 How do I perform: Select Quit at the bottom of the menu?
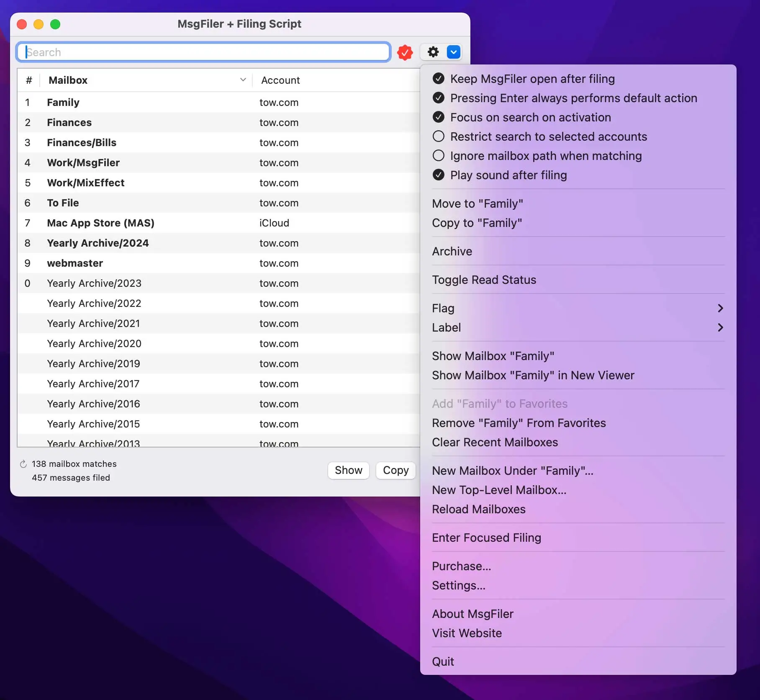click(443, 661)
